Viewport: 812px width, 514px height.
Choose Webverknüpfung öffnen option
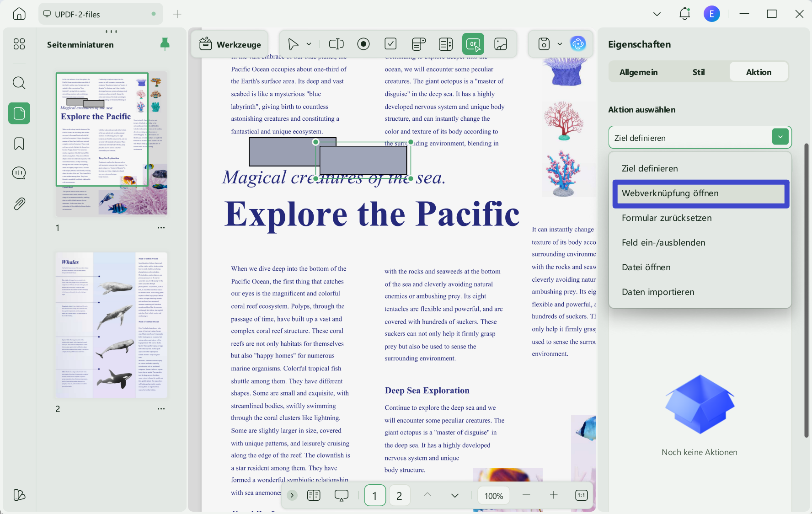701,193
